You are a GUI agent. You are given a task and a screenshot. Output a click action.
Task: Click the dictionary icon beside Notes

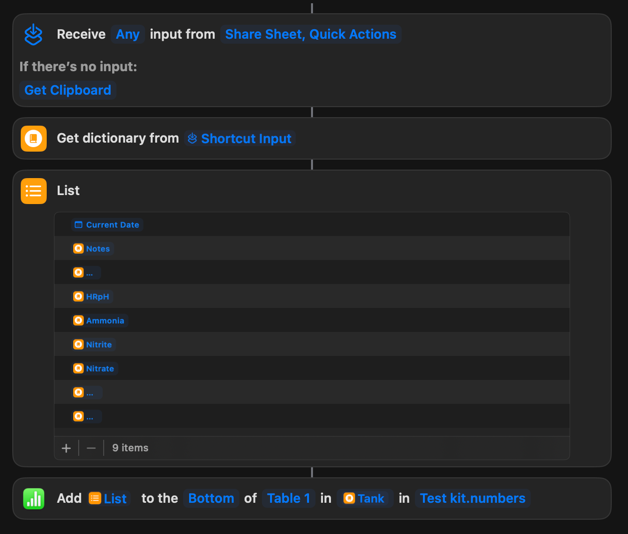point(78,249)
